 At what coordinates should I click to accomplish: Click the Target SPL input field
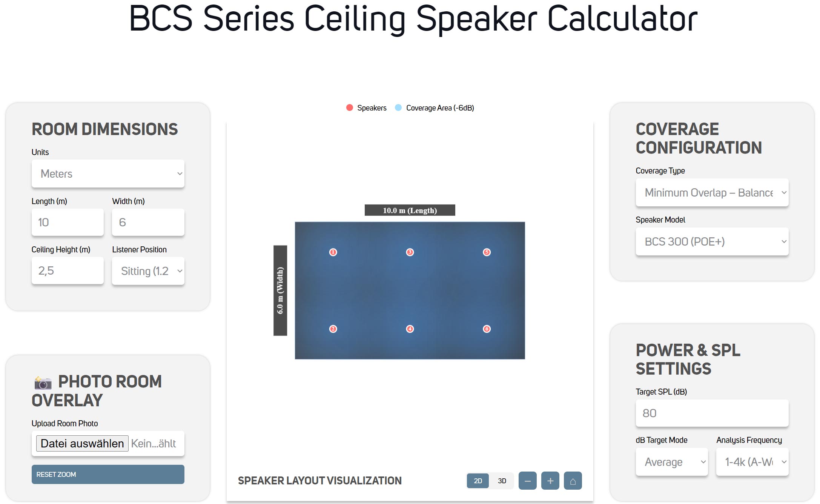click(712, 413)
